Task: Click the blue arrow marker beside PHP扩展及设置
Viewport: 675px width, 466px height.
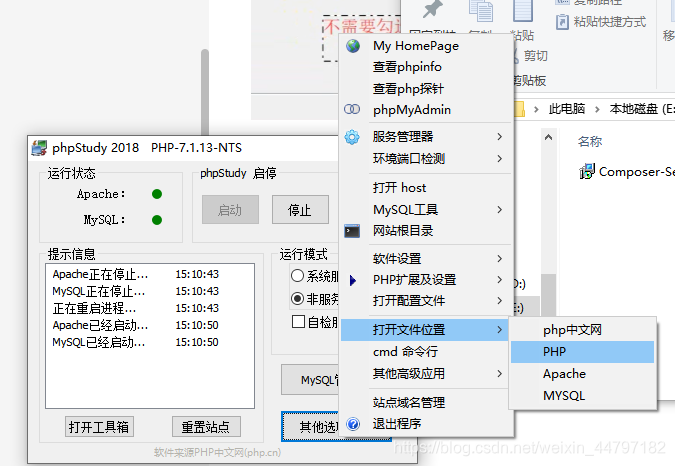Action: point(353,281)
